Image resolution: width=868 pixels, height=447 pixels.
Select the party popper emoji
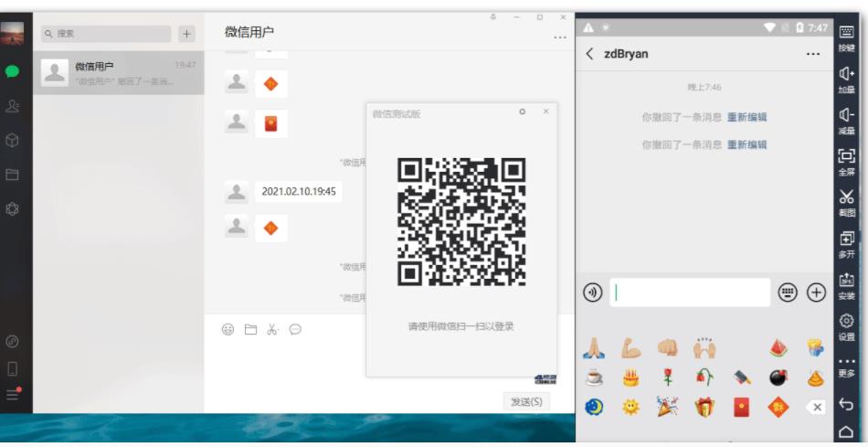tap(668, 407)
